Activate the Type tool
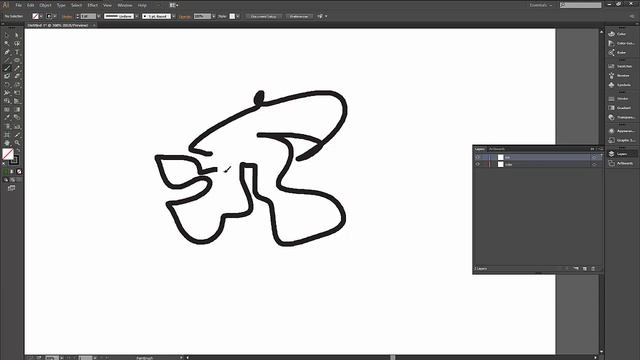 pyautogui.click(x=17, y=52)
